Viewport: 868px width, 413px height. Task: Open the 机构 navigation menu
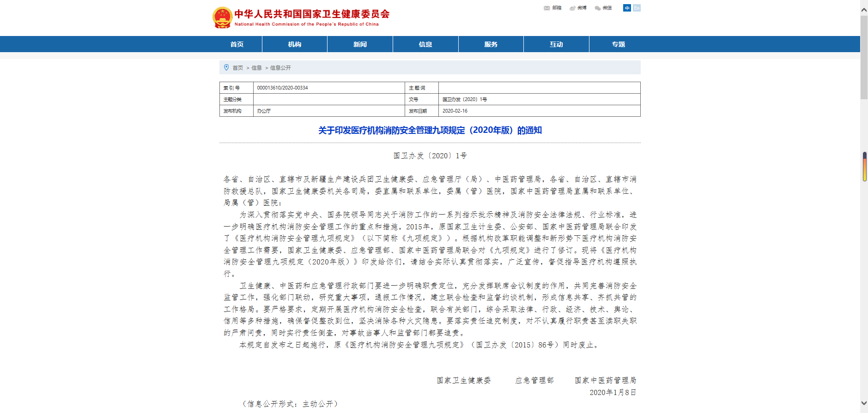295,44
